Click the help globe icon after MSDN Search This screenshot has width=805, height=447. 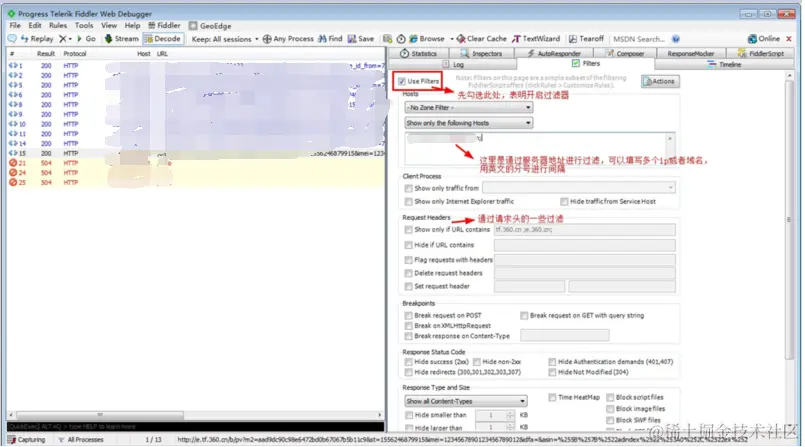676,39
